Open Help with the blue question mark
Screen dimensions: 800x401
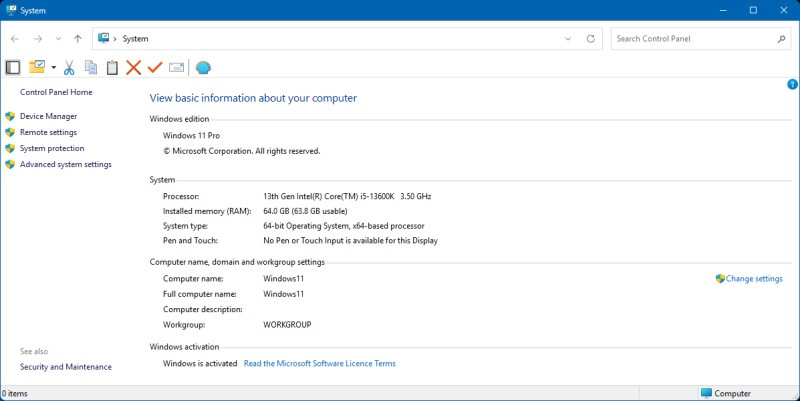point(792,84)
